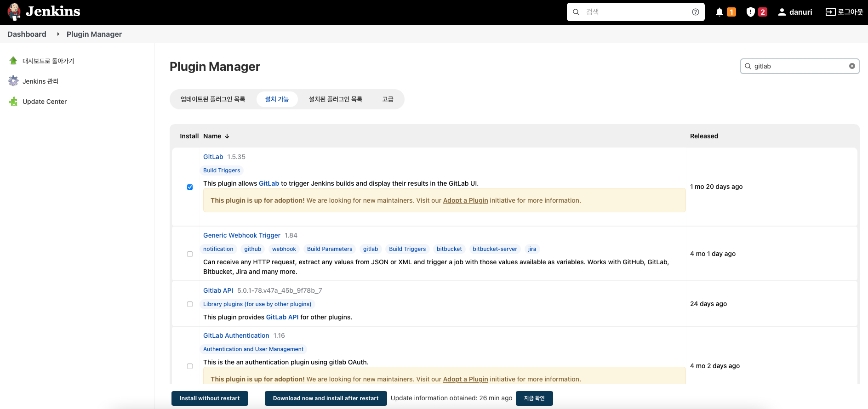
Task: Click the logout arrow icon
Action: click(830, 12)
